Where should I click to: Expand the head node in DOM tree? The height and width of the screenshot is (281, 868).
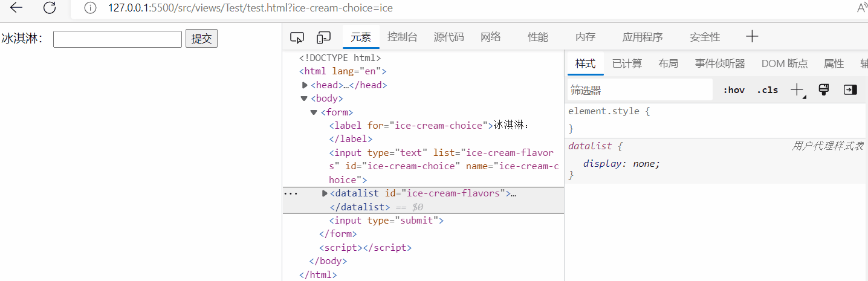305,85
